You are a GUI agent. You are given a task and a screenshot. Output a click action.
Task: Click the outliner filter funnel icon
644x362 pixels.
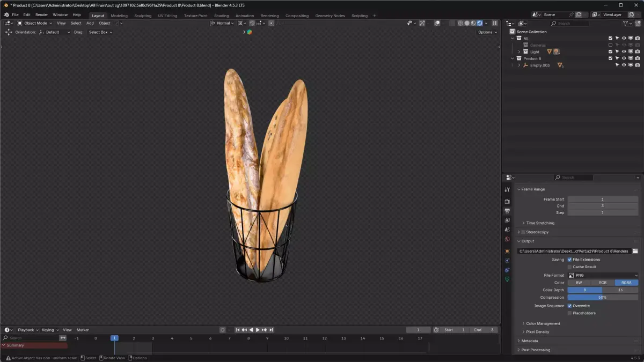[626, 24]
